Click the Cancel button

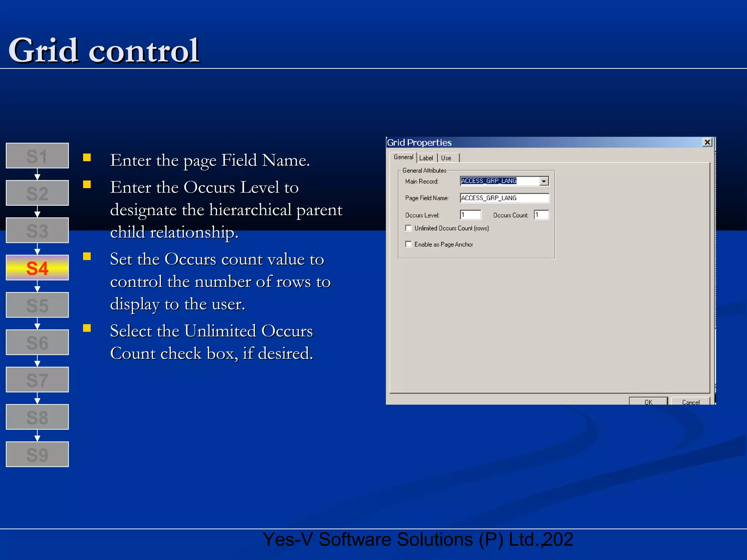pos(690,401)
